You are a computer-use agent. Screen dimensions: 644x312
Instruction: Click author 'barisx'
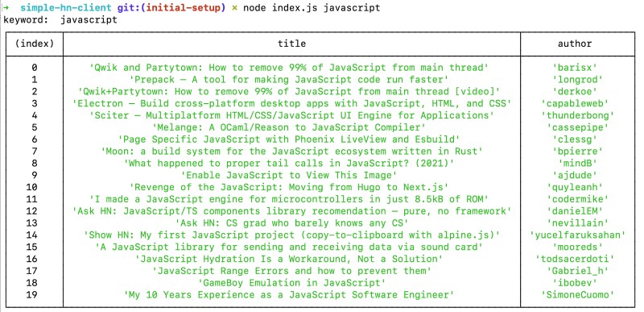575,68
